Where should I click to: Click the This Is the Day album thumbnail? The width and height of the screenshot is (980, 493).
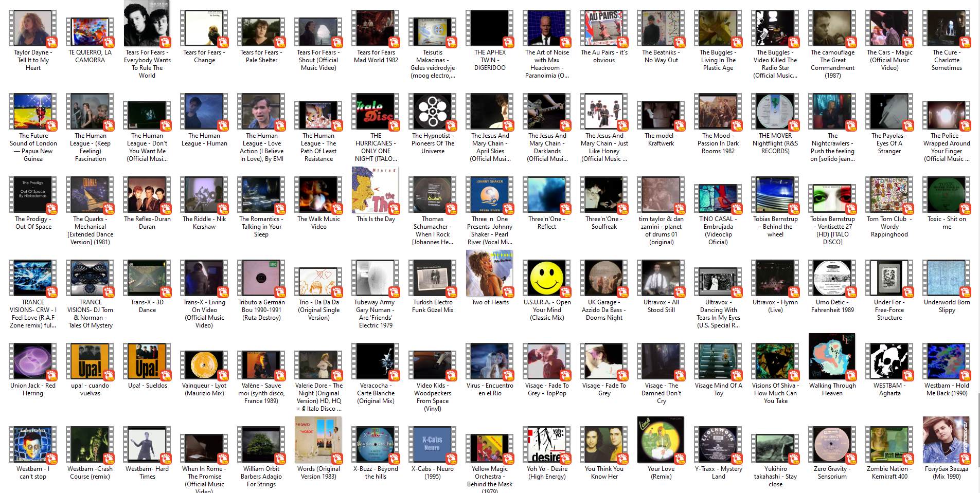pos(376,190)
